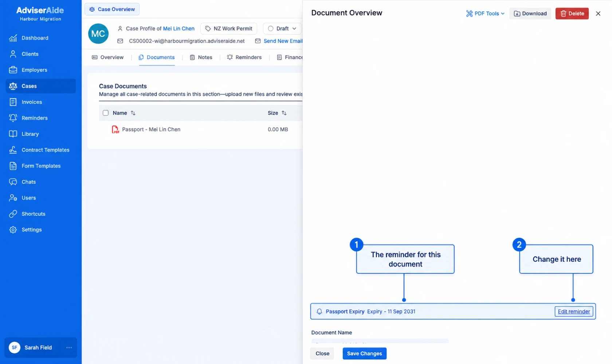
Task: Switch to the Notes tab
Action: click(201, 57)
